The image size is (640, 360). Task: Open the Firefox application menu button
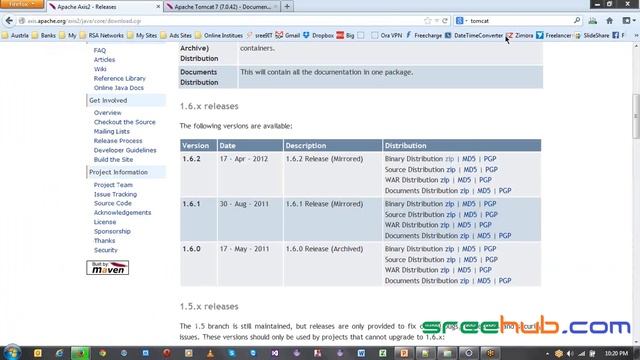[21, 4]
